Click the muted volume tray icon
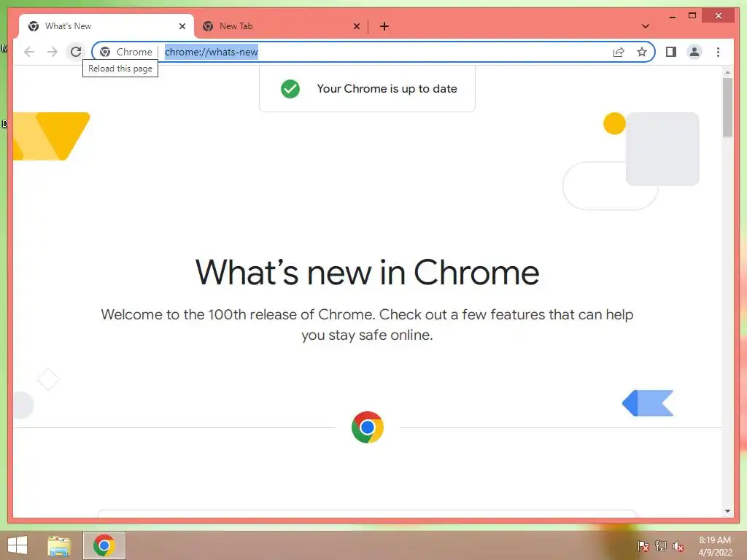747x560 pixels. 678,545
